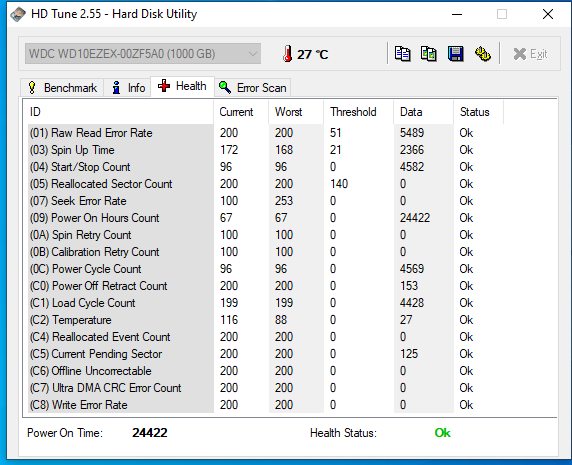Click the red thermometer temperature icon

[x=287, y=54]
